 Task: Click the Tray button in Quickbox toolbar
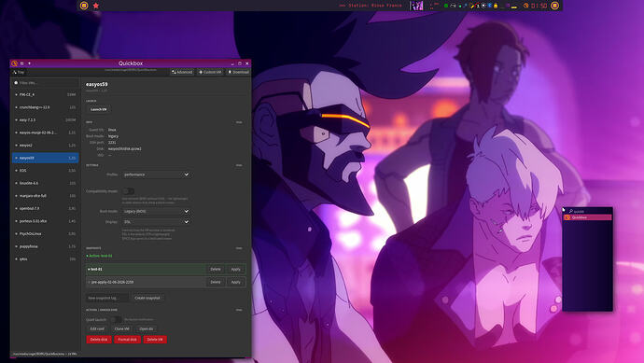click(x=19, y=72)
